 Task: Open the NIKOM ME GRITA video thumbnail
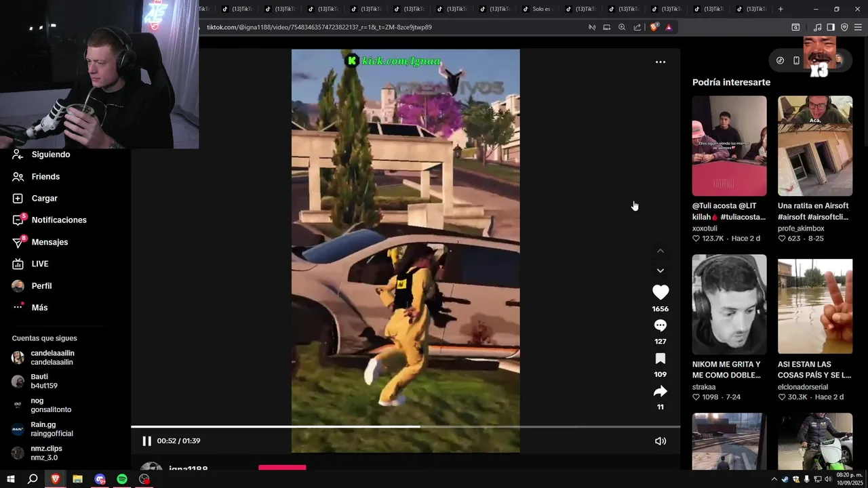pyautogui.click(x=729, y=304)
